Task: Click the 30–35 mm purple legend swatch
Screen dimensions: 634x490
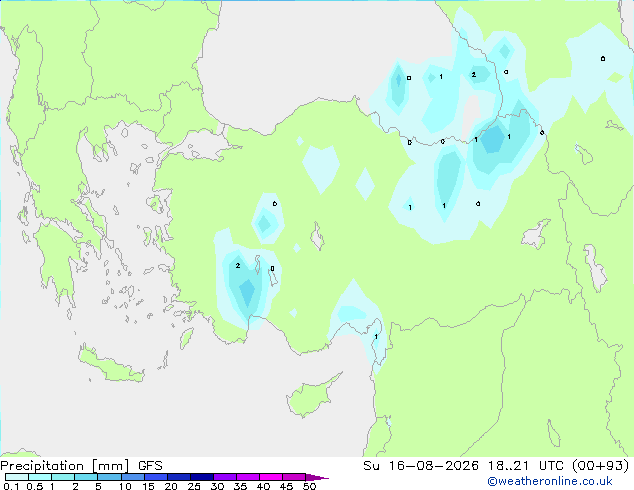Action: pyautogui.click(x=224, y=477)
